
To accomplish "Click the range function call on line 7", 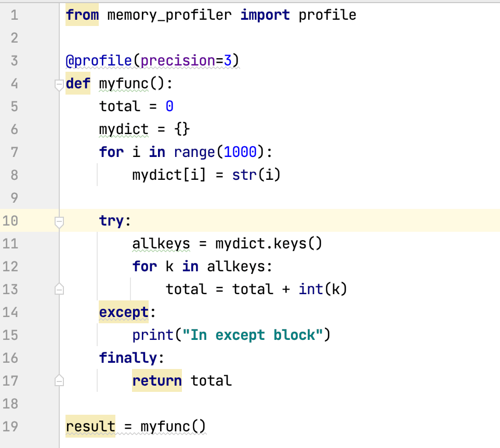I will pos(194,152).
